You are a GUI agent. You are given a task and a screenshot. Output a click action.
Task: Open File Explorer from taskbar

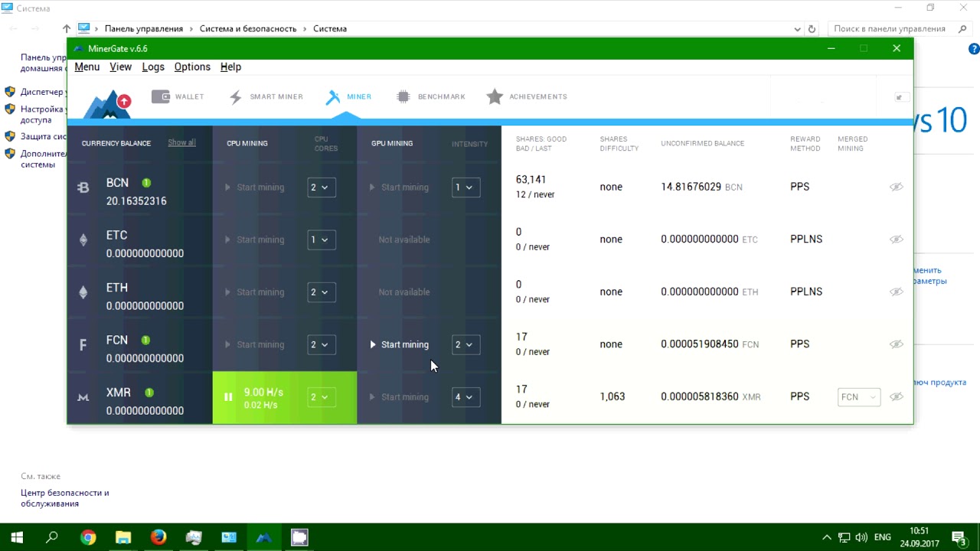123,537
